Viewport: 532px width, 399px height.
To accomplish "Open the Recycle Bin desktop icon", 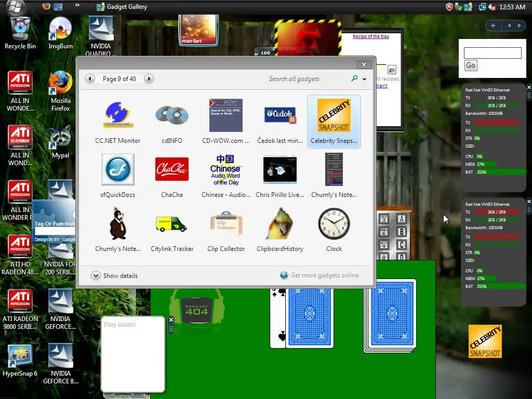I will click(20, 33).
